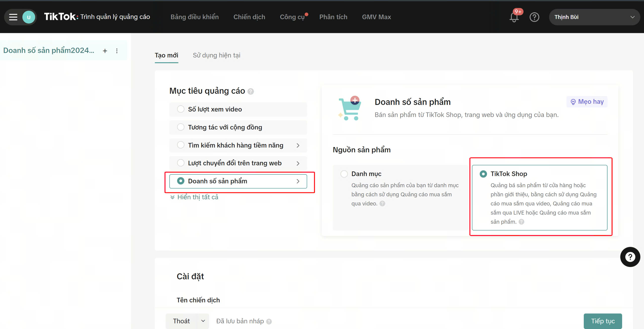This screenshot has width=644, height=329.
Task: Click the Nguồn sản phẩm heading
Action: 361,150
